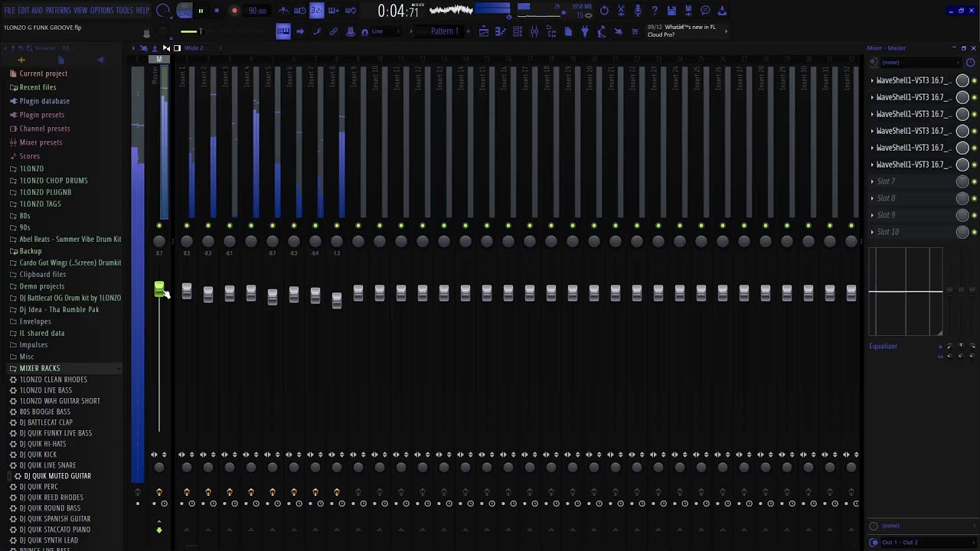Stop playback with the stop button
The height and width of the screenshot is (551, 980).
[x=217, y=11]
